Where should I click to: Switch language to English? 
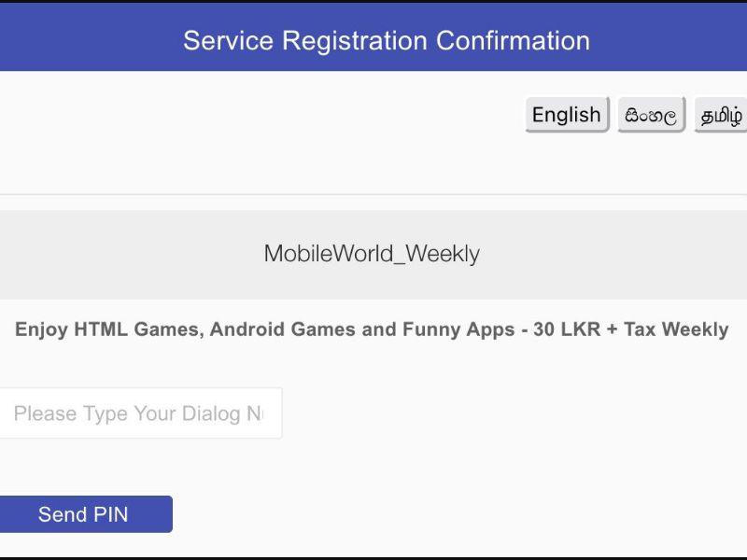[x=567, y=115]
